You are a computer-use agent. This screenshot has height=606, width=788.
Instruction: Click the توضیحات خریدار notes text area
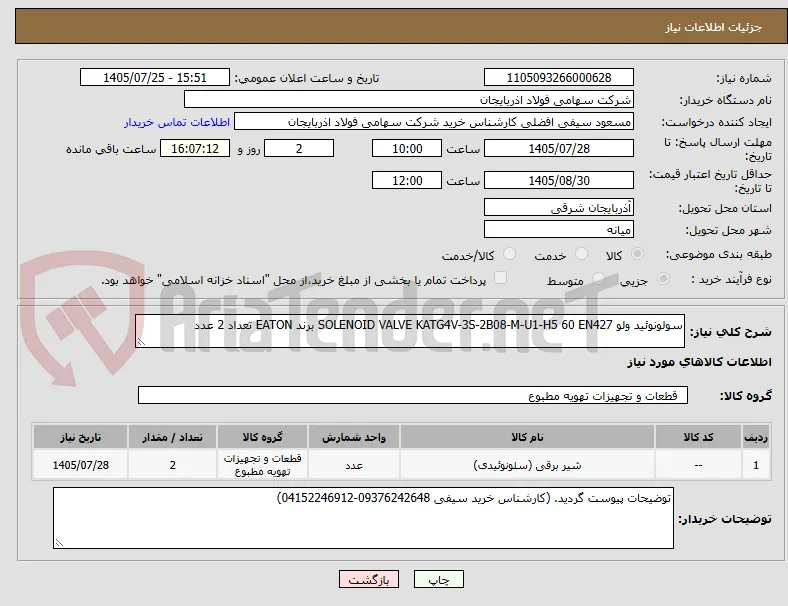click(x=363, y=518)
